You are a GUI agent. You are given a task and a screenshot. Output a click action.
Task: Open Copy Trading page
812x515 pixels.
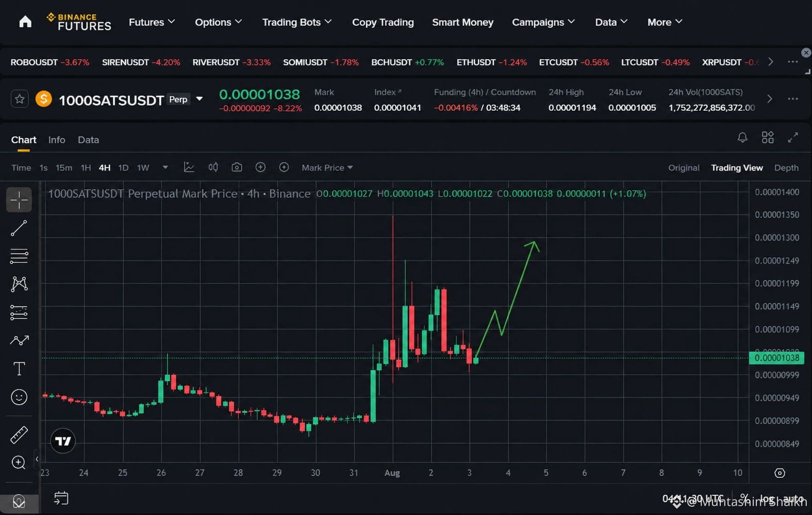[383, 22]
